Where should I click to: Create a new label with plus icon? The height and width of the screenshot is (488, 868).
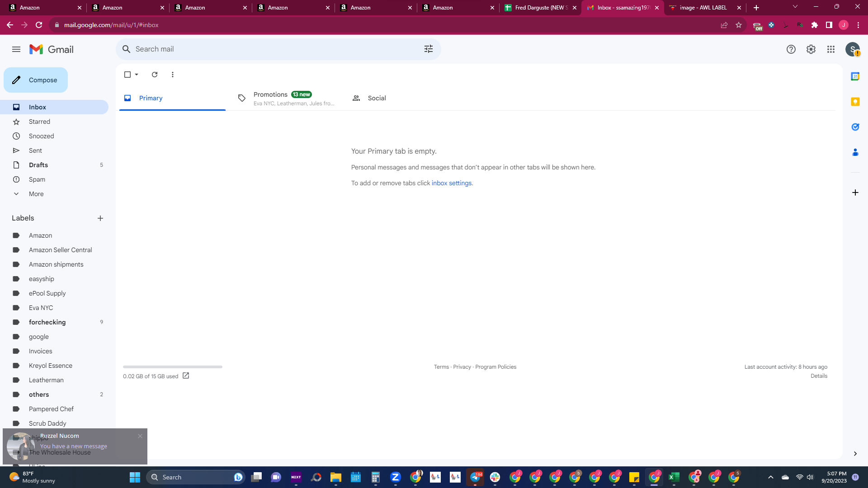(100, 218)
